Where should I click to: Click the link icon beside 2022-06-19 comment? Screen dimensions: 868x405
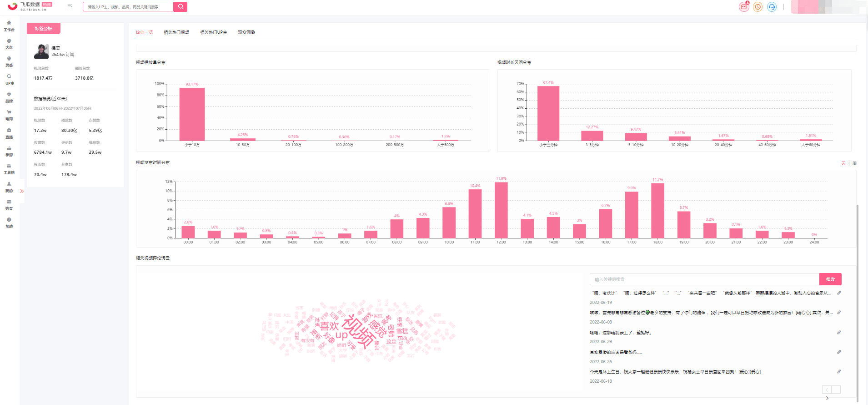(839, 293)
